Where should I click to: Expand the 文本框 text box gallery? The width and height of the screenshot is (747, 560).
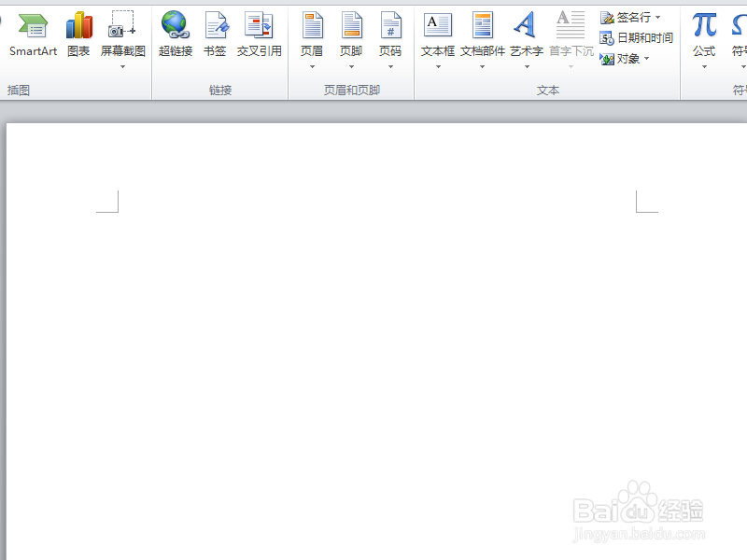pyautogui.click(x=438, y=67)
